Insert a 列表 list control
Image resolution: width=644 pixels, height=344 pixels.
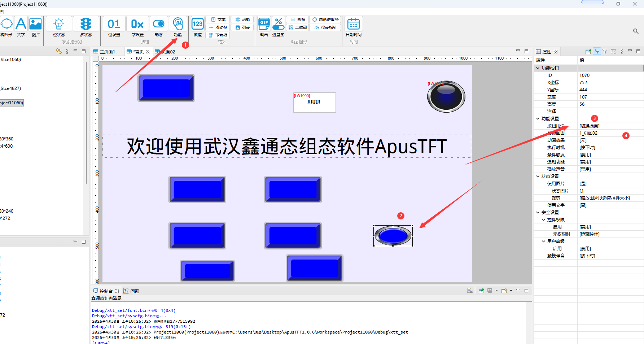(x=242, y=27)
